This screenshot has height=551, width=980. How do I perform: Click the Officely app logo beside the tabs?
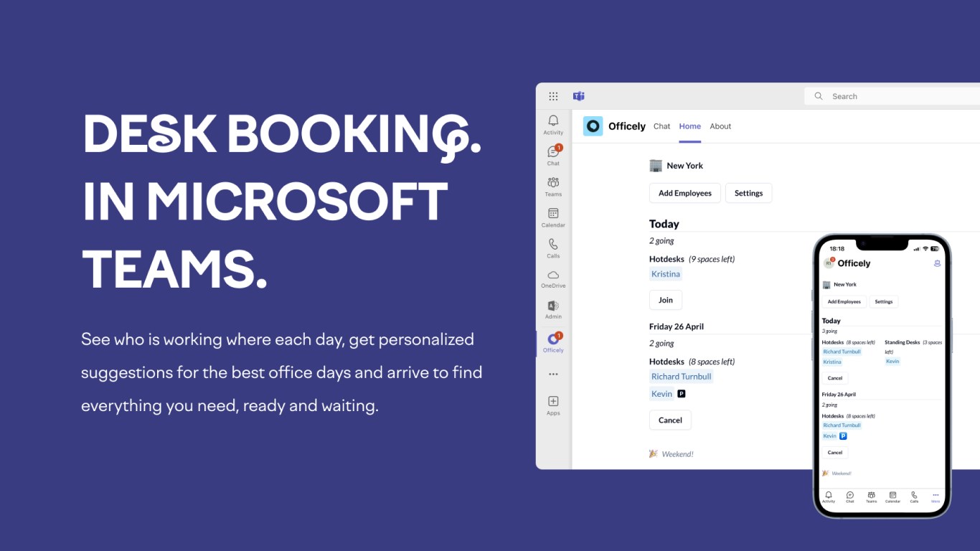pyautogui.click(x=593, y=126)
